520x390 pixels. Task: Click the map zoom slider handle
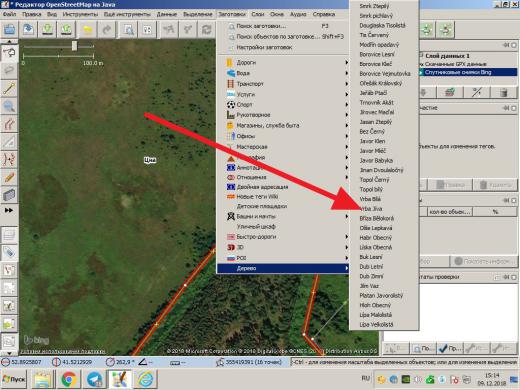[74, 46]
